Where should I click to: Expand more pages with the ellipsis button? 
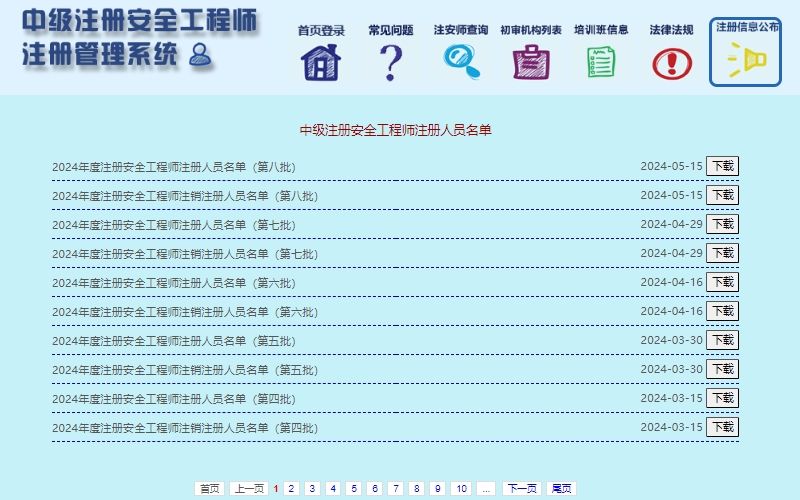(486, 489)
